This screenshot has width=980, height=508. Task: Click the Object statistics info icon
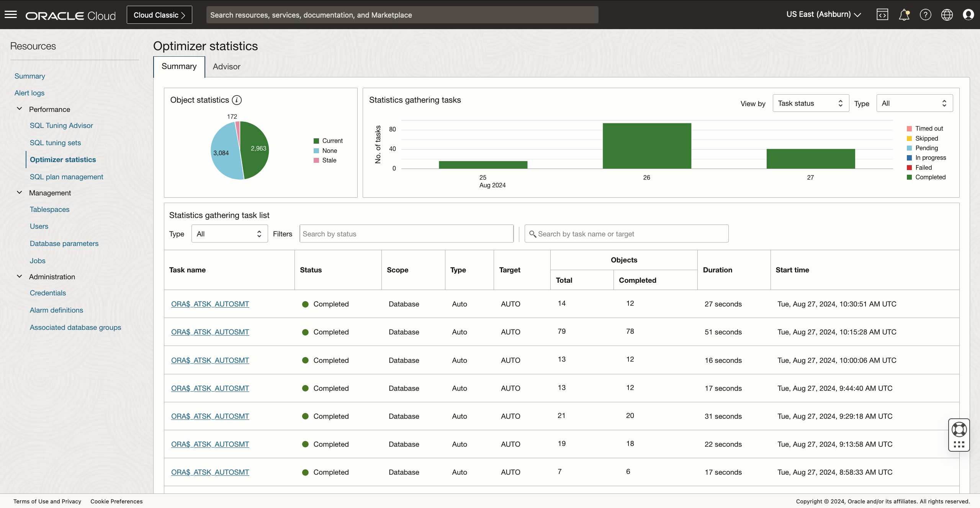tap(237, 100)
